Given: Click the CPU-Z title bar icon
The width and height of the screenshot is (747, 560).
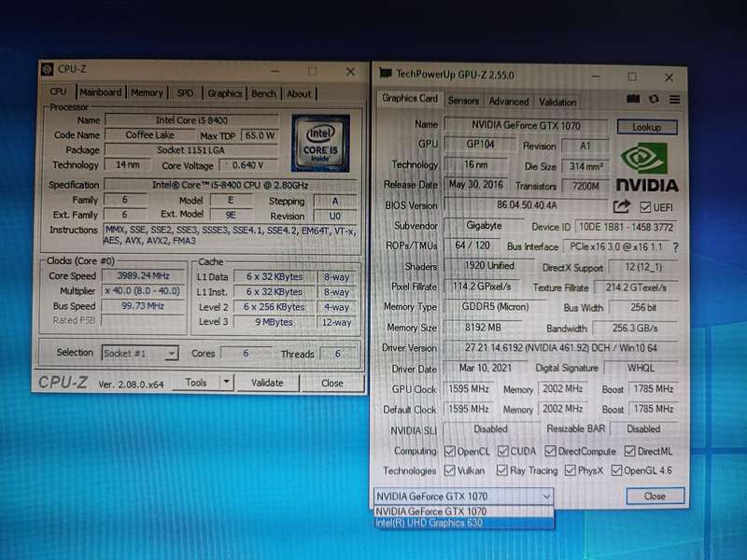Looking at the screenshot, I should (48, 69).
